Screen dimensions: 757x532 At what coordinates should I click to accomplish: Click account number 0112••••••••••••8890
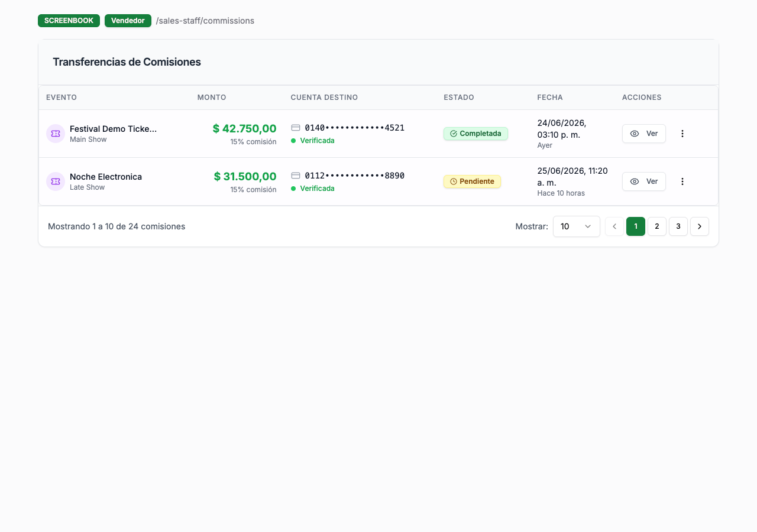point(355,176)
